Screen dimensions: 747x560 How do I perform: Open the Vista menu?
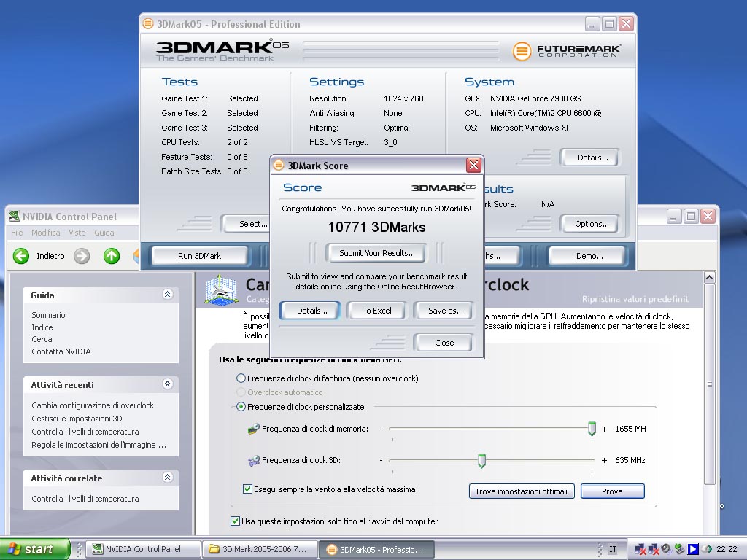click(x=77, y=233)
